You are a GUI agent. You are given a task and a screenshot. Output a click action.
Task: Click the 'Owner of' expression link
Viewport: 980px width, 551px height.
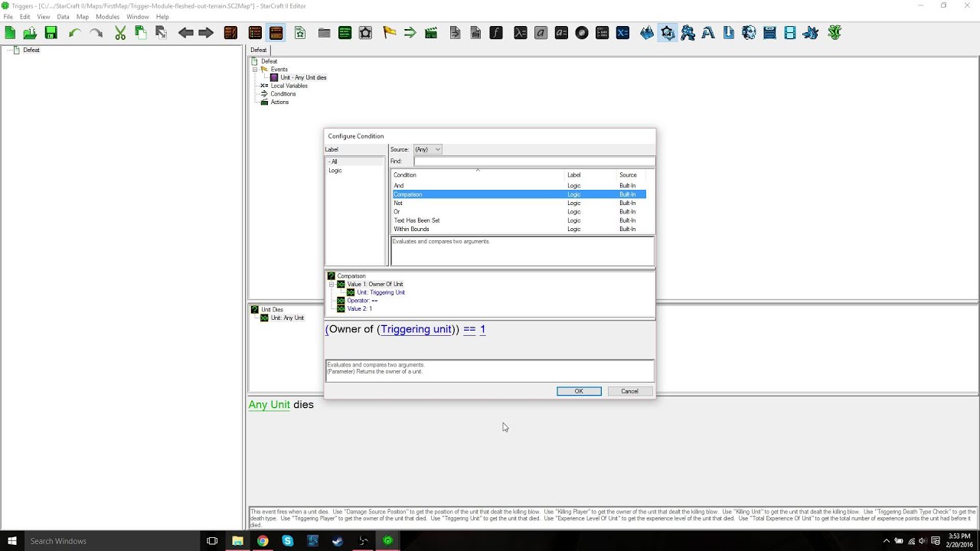(351, 329)
